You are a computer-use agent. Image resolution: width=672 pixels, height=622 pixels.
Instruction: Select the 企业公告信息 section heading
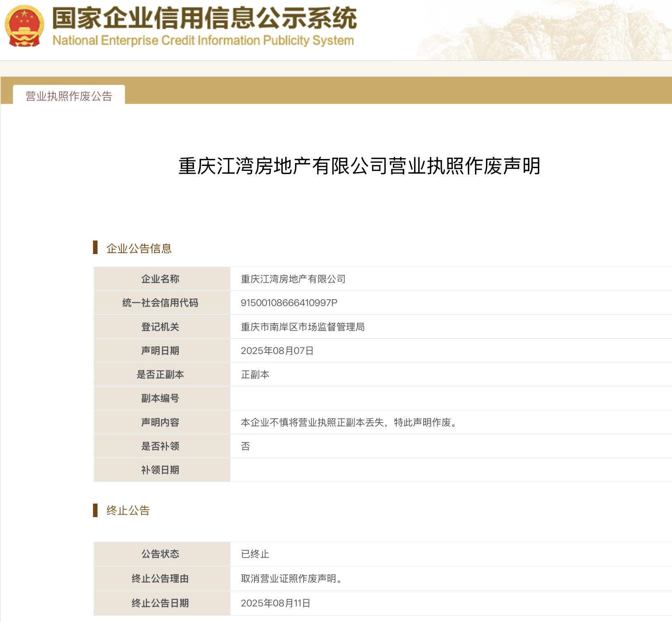139,248
